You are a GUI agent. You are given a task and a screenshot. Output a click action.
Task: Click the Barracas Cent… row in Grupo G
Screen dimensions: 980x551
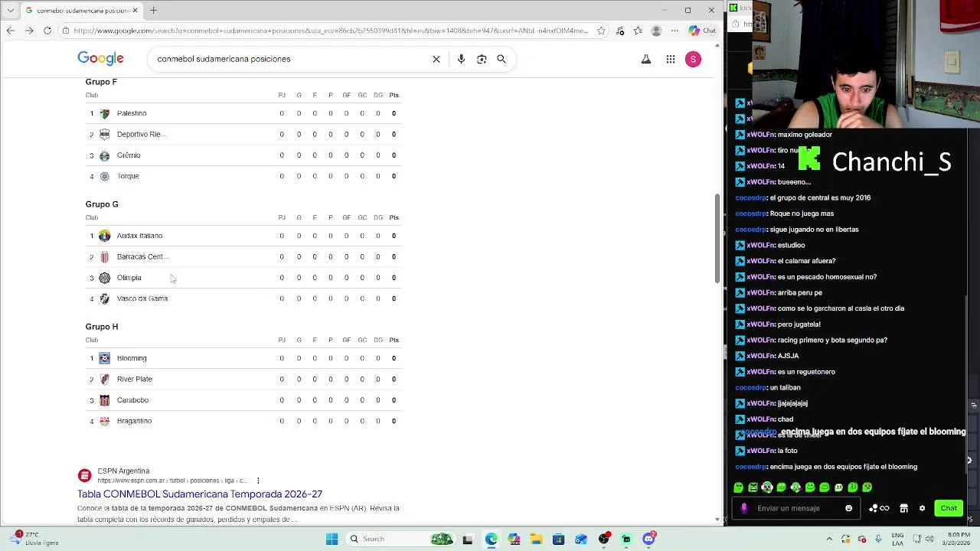[243, 256]
